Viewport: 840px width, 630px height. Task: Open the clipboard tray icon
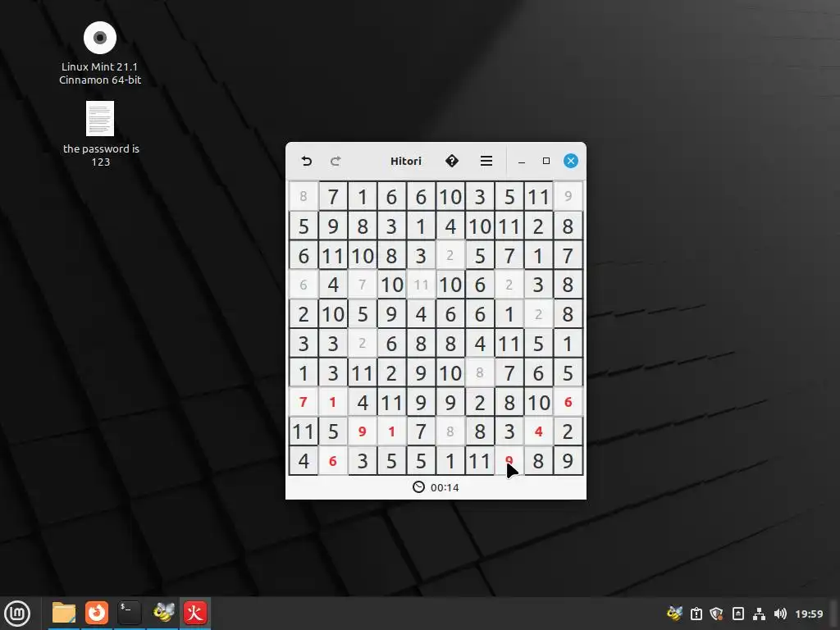point(696,614)
